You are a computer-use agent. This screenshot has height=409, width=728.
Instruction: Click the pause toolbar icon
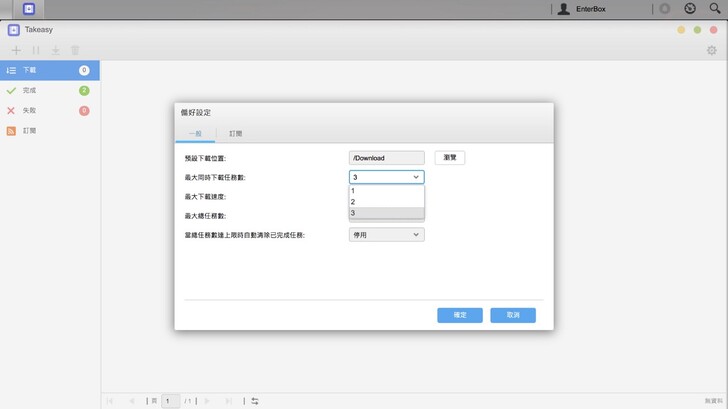point(36,50)
